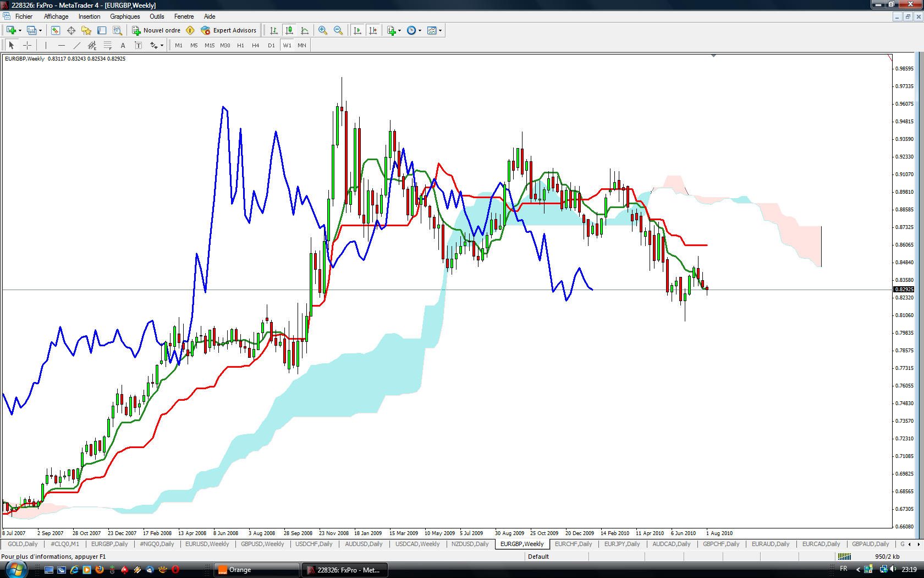Click the Zoom Out magnifier icon
The width and height of the screenshot is (924, 578).
pyautogui.click(x=338, y=30)
